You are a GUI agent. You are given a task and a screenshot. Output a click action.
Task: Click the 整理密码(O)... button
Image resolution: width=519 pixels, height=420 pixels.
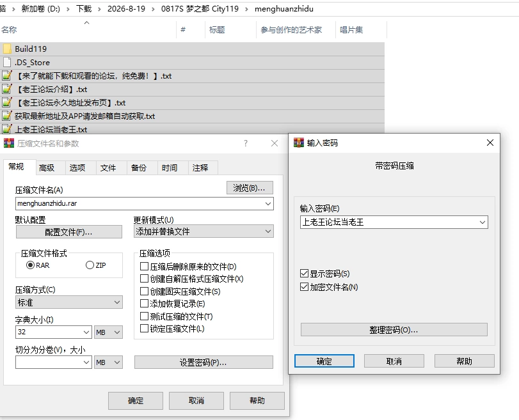[x=394, y=330]
